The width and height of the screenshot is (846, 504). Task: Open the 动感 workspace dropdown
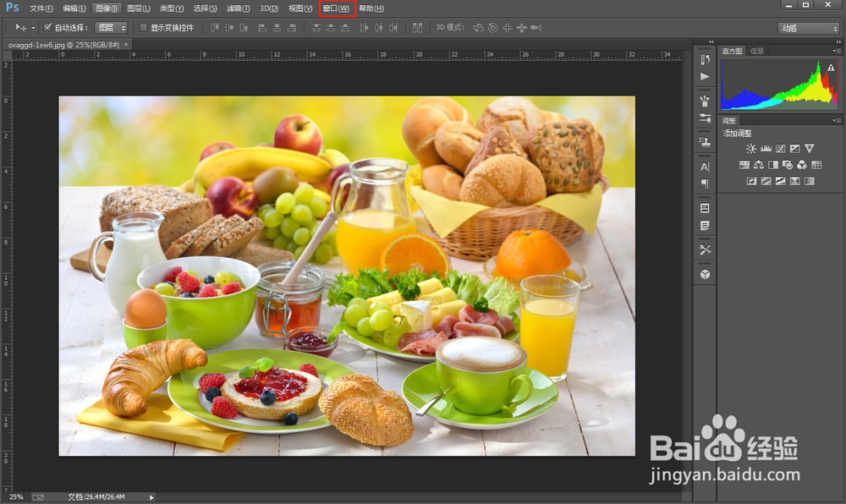tap(808, 28)
